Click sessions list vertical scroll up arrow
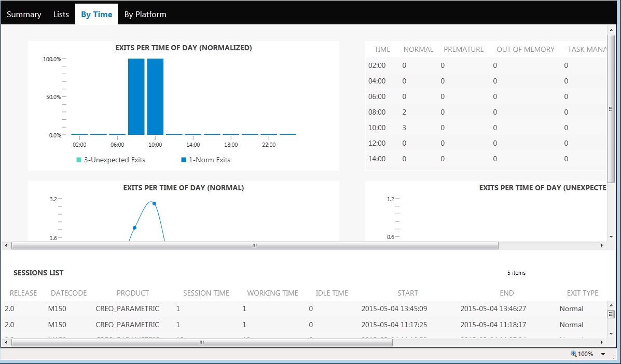 click(611, 305)
